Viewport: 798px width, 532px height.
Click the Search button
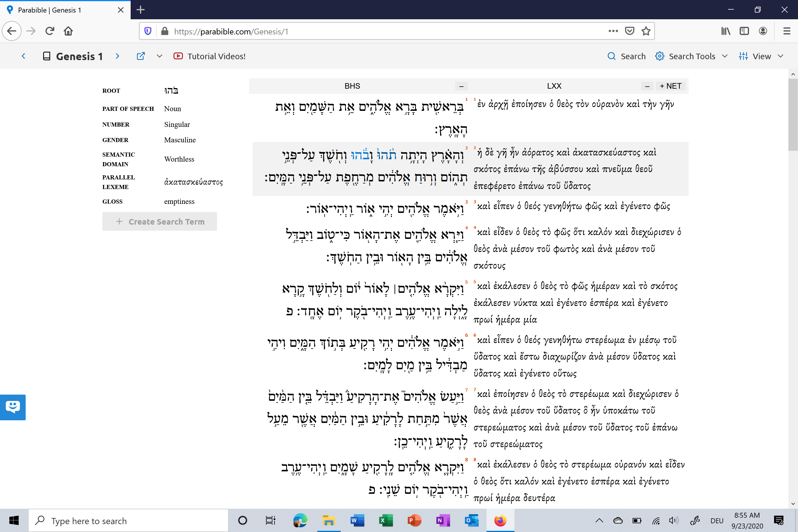[626, 56]
